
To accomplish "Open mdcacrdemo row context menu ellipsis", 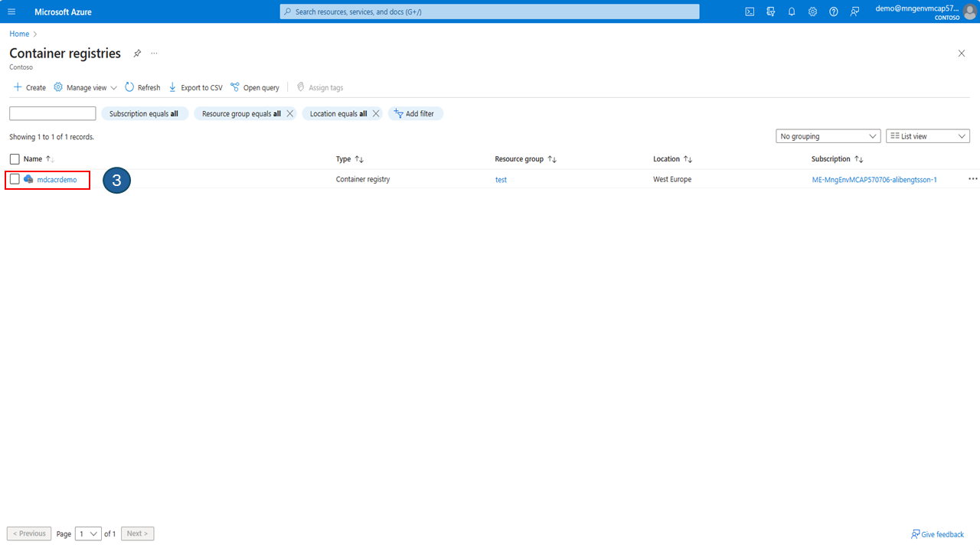I will (973, 179).
